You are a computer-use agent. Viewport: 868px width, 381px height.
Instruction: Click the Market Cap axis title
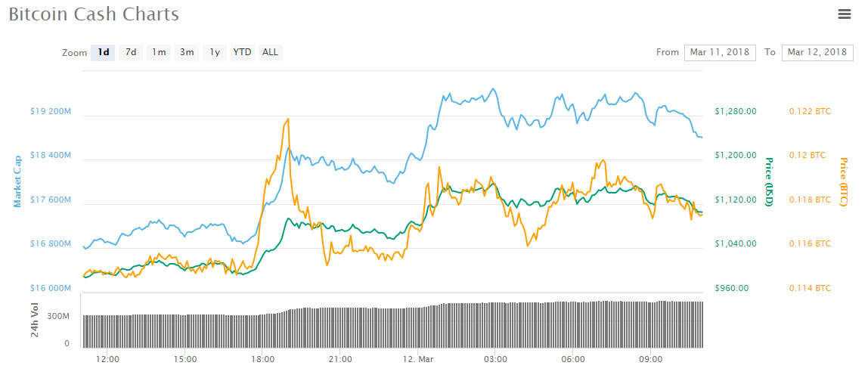[17, 181]
